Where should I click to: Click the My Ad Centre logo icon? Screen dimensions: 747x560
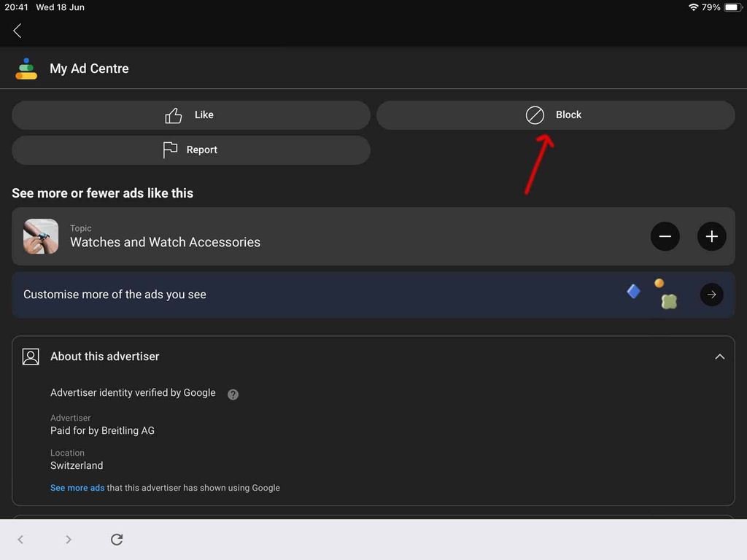26,69
